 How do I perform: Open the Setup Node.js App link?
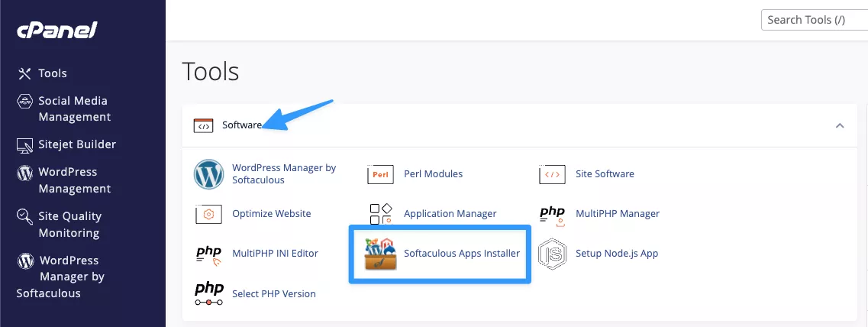coord(617,254)
